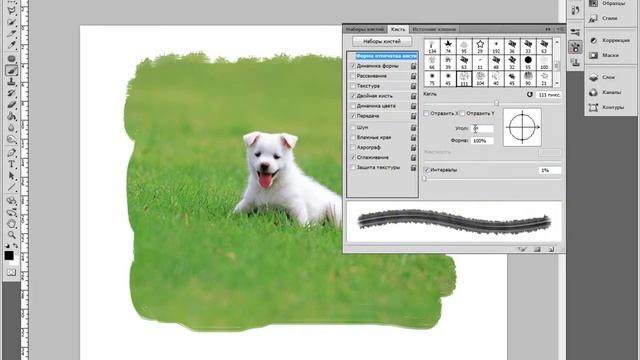The image size is (640, 360).
Task: Open the Стили panel
Action: pos(609,18)
